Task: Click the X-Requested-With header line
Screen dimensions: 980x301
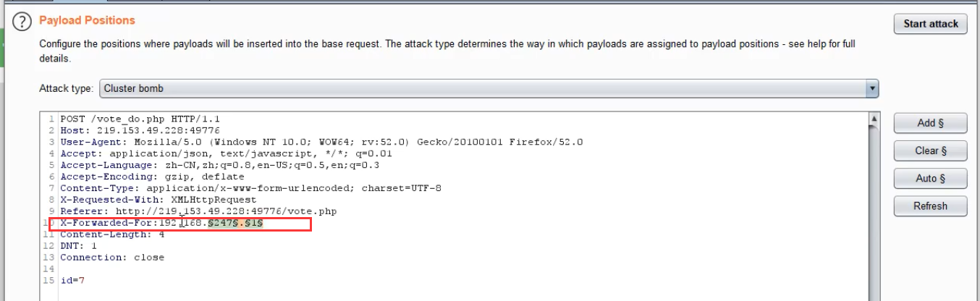Action: (158, 200)
